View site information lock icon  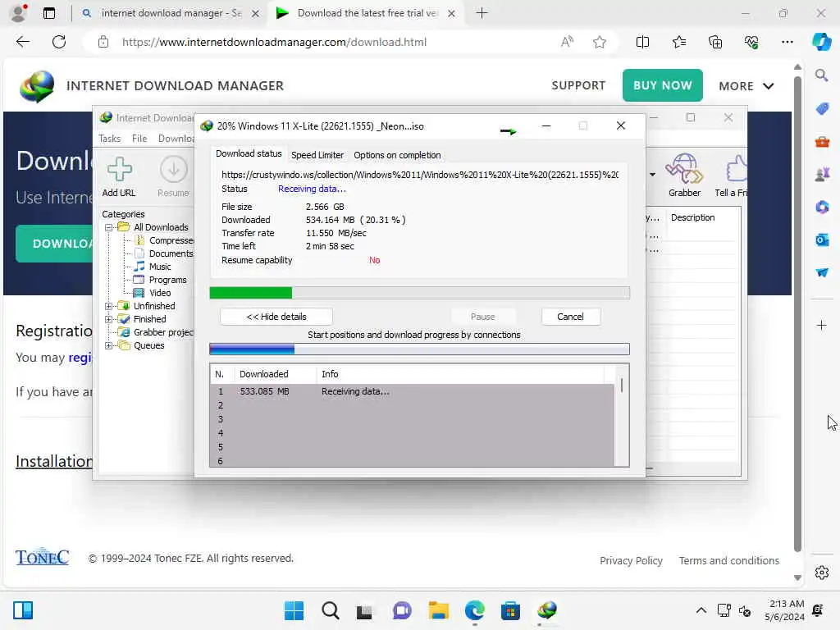[x=103, y=42]
